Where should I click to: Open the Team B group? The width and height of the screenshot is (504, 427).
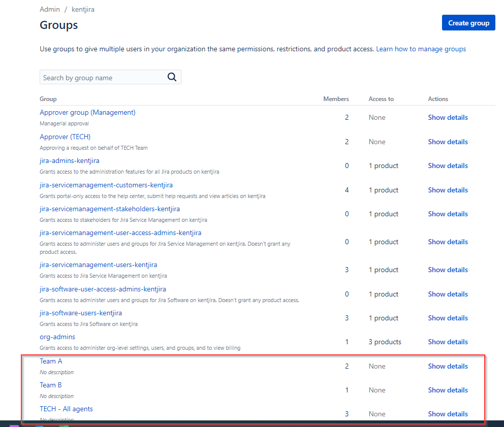click(50, 385)
